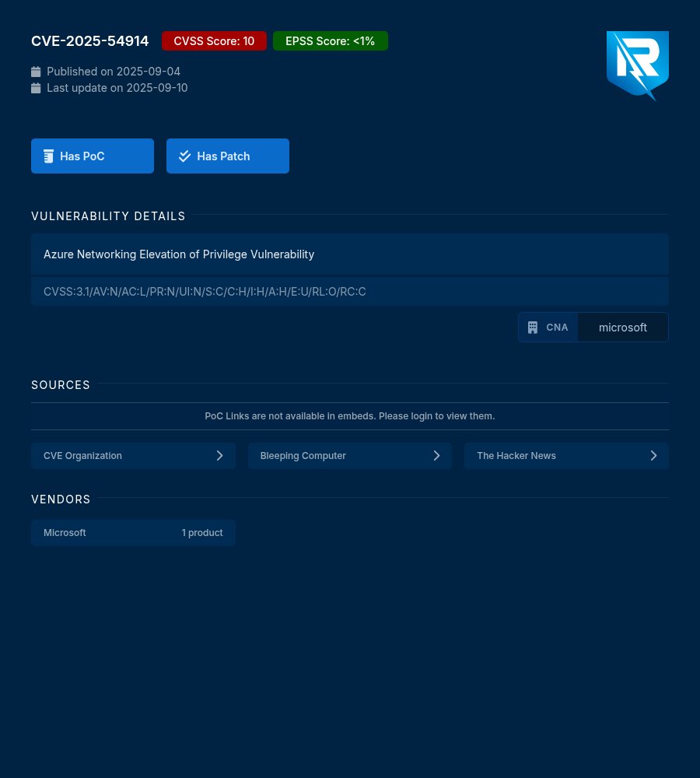Open the CVE Organization source link
The width and height of the screenshot is (700, 778).
(133, 455)
